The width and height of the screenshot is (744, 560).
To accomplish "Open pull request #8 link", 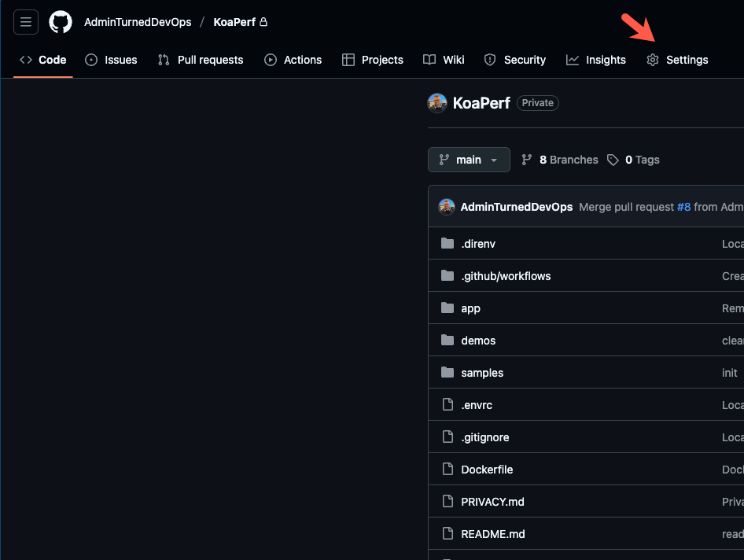I will (x=683, y=207).
